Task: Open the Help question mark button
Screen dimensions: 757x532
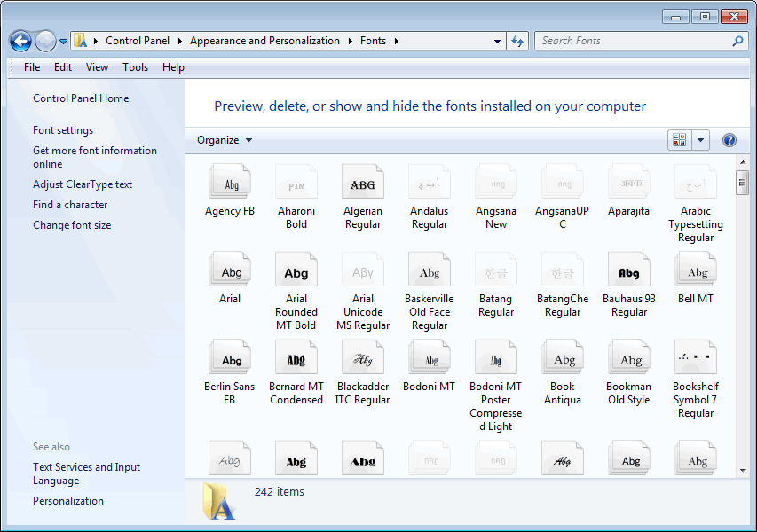Action: click(x=729, y=140)
